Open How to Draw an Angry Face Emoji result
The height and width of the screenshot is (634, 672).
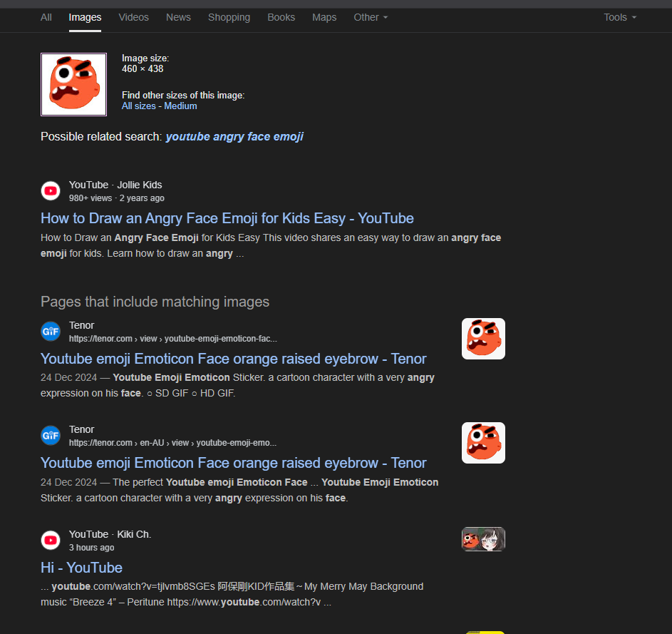(x=227, y=218)
